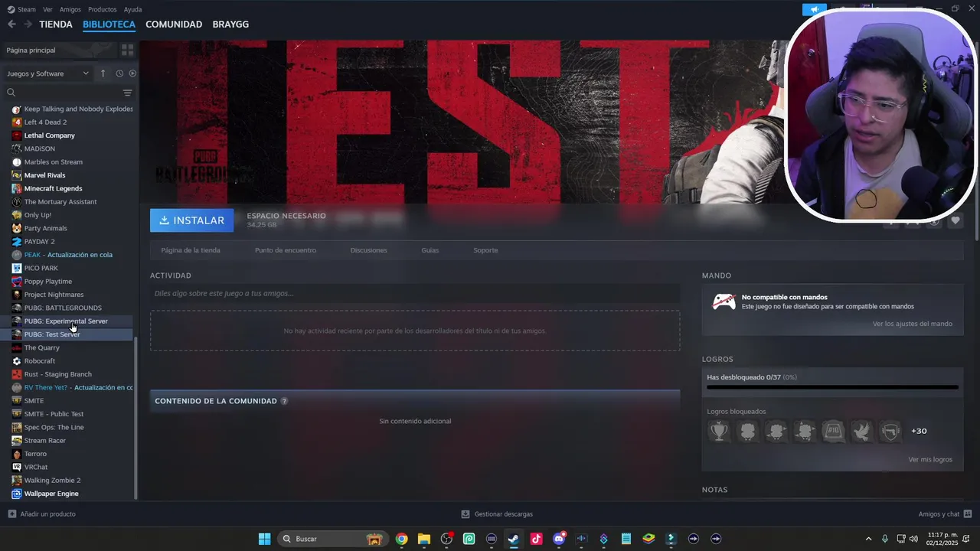Open the Productos menu
The height and width of the screenshot is (551, 980).
pyautogui.click(x=102, y=9)
